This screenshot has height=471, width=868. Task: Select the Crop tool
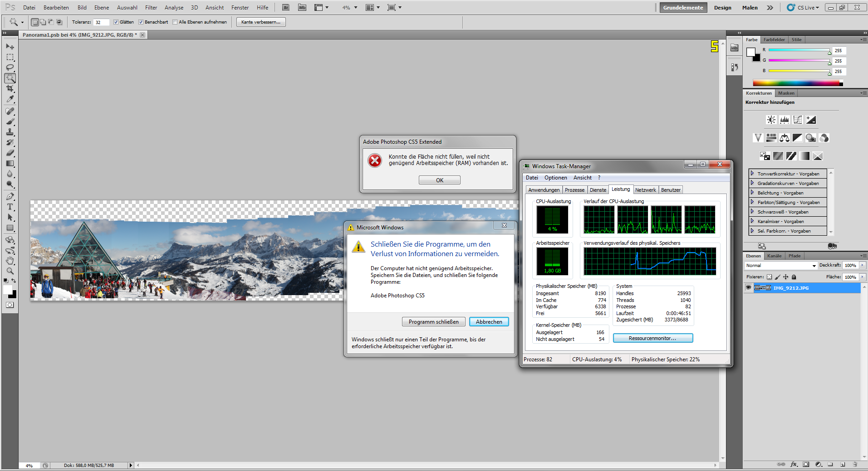tap(10, 88)
